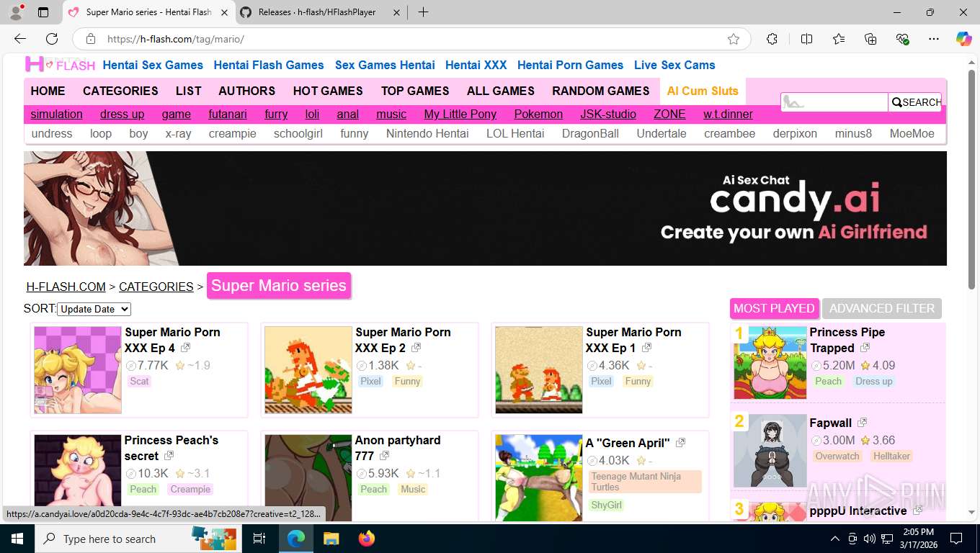This screenshot has height=553, width=980.
Task: Click the SEARCH button
Action: (x=915, y=102)
